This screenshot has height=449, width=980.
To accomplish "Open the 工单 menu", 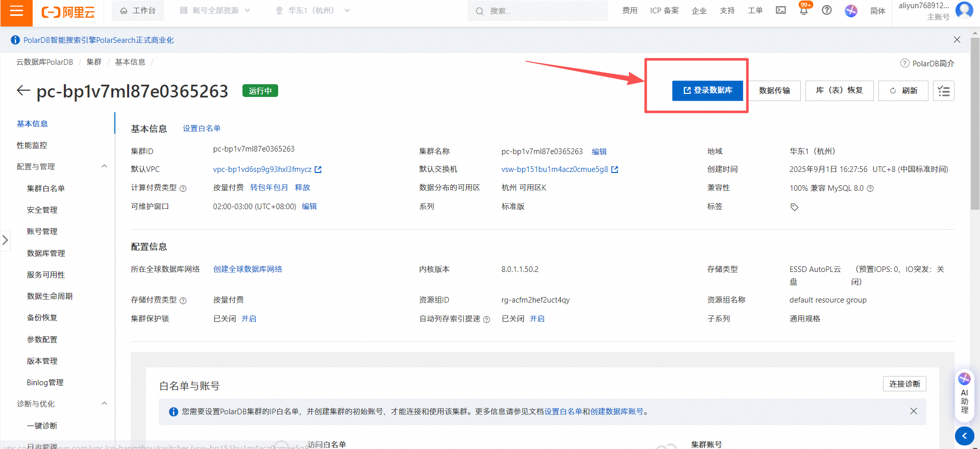I will point(755,11).
